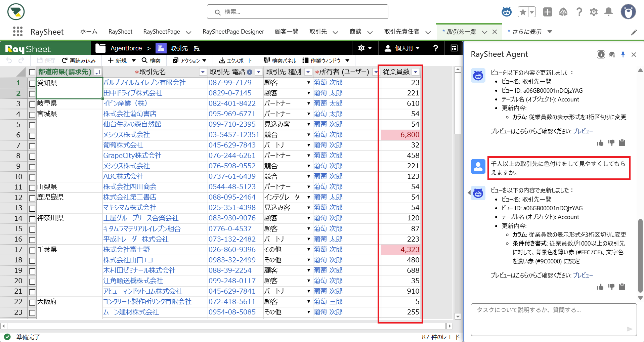Copy the latest agent reply with clipboard icon

tap(622, 287)
